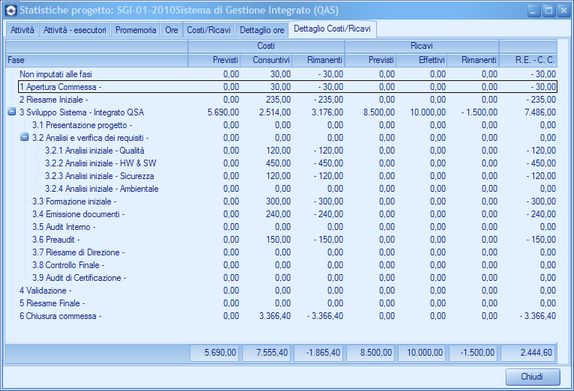574x391 pixels.
Task: Click the Ricavi group header
Action: coord(422,46)
